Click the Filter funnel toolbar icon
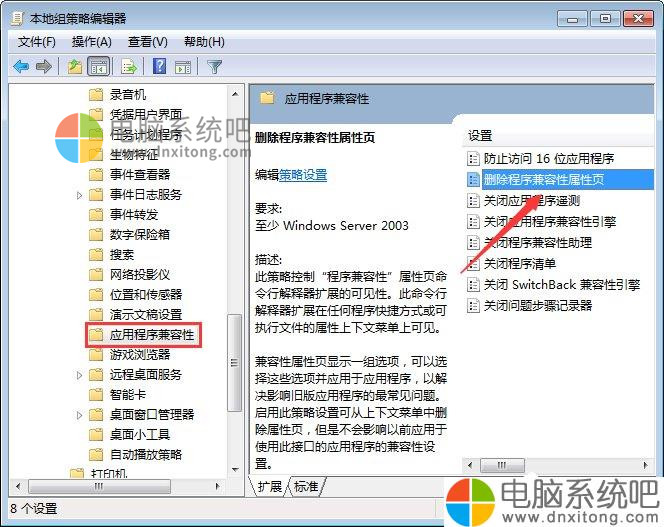The height and width of the screenshot is (527, 664). tap(214, 67)
